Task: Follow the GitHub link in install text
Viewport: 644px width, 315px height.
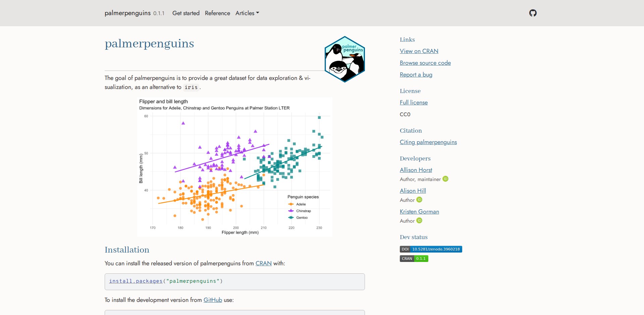Action: point(213,300)
